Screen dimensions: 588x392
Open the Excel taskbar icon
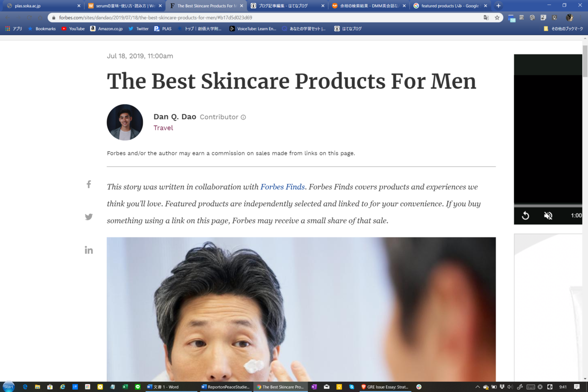(125, 387)
